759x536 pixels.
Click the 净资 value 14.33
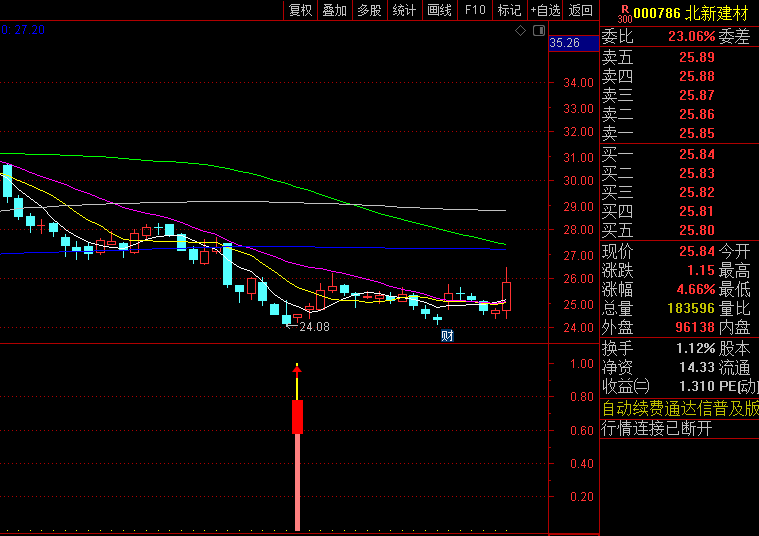click(697, 367)
